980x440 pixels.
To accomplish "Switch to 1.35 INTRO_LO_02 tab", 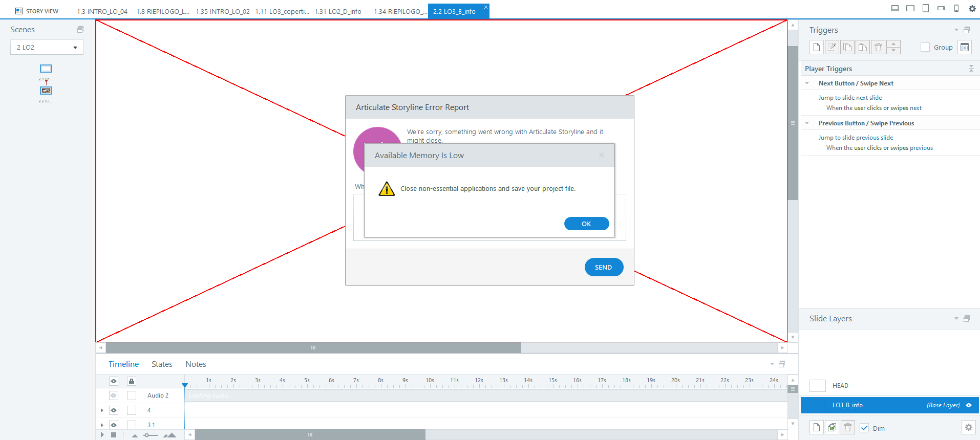I will pyautogui.click(x=223, y=11).
